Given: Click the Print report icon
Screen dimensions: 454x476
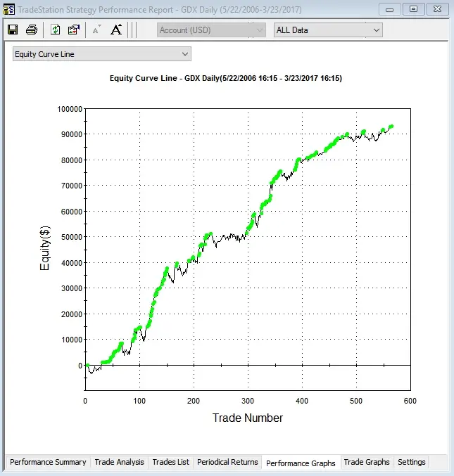Looking at the screenshot, I should click(x=32, y=30).
